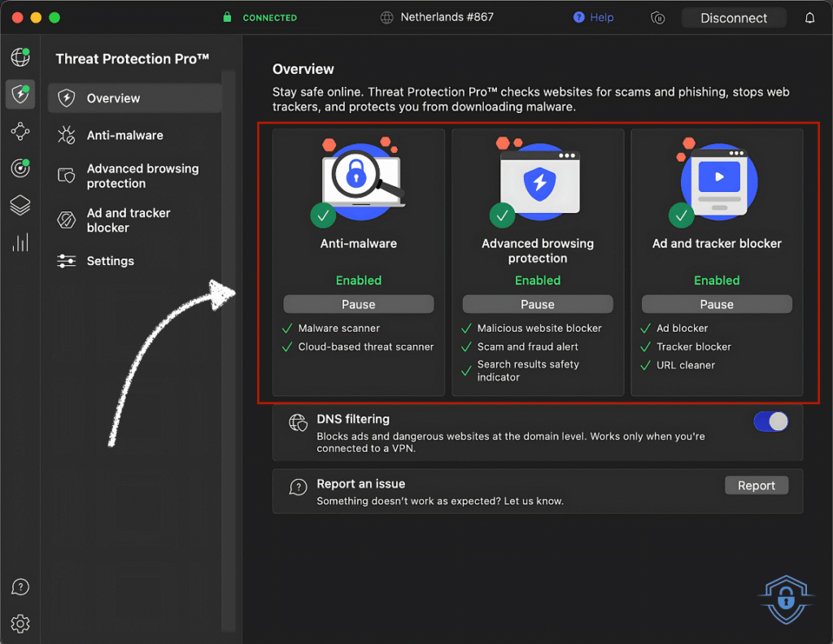Click the blue Help question mark icon
Image resolution: width=833 pixels, height=644 pixels.
(578, 18)
